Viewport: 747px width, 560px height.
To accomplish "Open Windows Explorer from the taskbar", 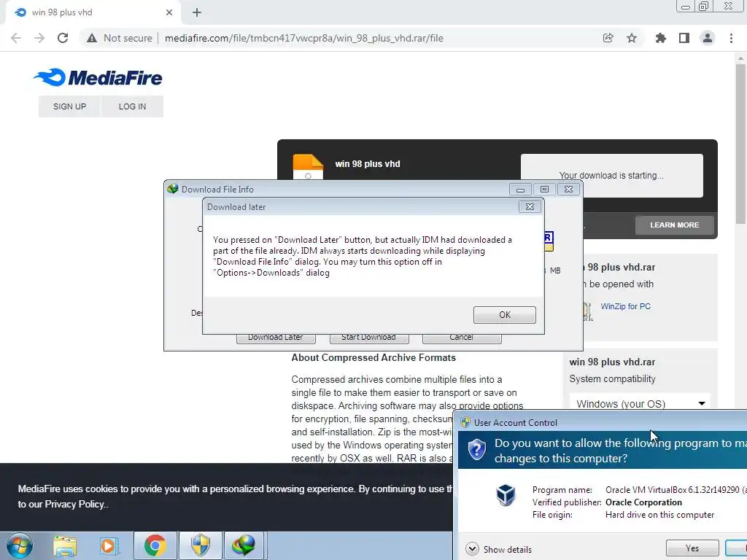I will pyautogui.click(x=65, y=546).
